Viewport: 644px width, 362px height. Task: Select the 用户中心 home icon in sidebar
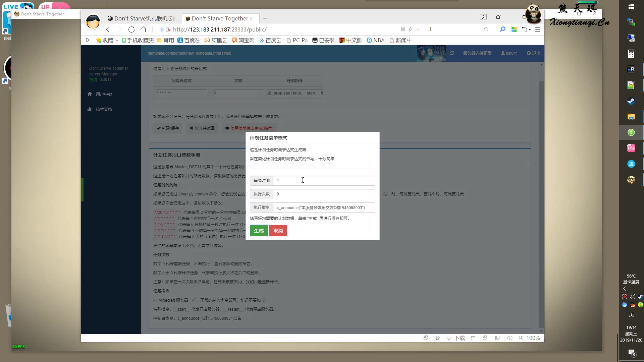[x=90, y=94]
